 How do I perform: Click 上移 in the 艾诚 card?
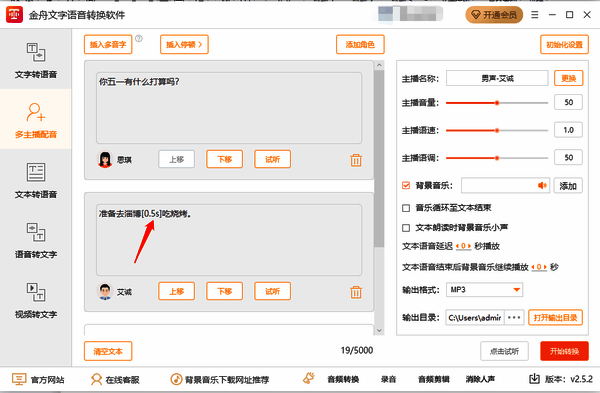[x=176, y=291]
